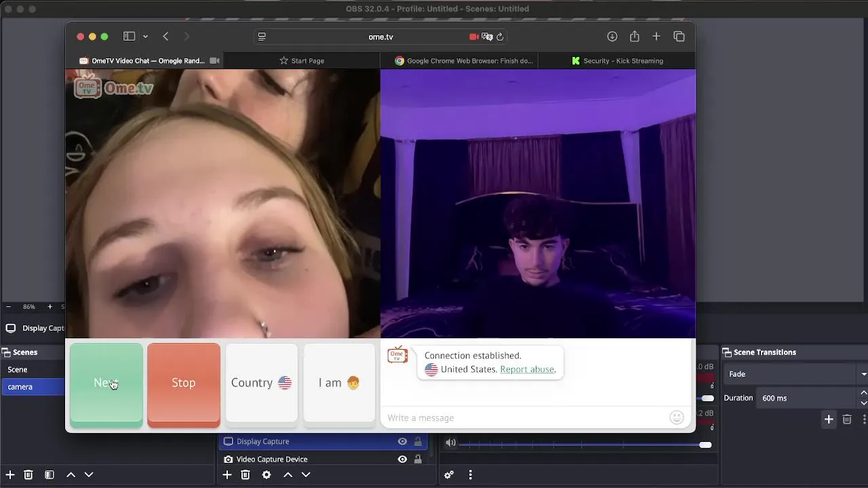Open the Fade transition dropdown
868x488 pixels.
tap(795, 374)
